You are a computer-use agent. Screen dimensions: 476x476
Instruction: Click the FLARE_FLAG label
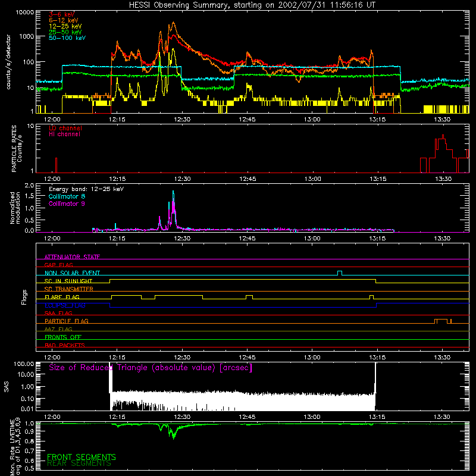pyautogui.click(x=62, y=297)
